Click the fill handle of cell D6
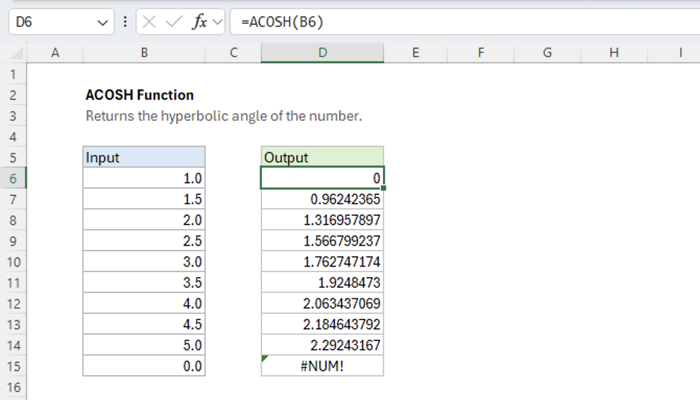 (x=383, y=188)
